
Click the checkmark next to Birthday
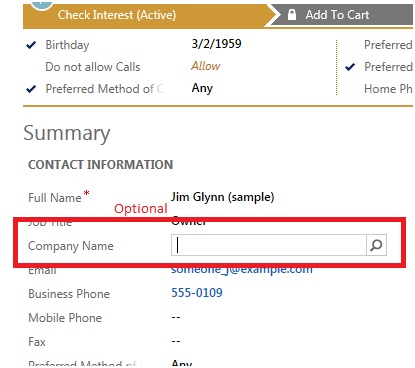coord(31,45)
